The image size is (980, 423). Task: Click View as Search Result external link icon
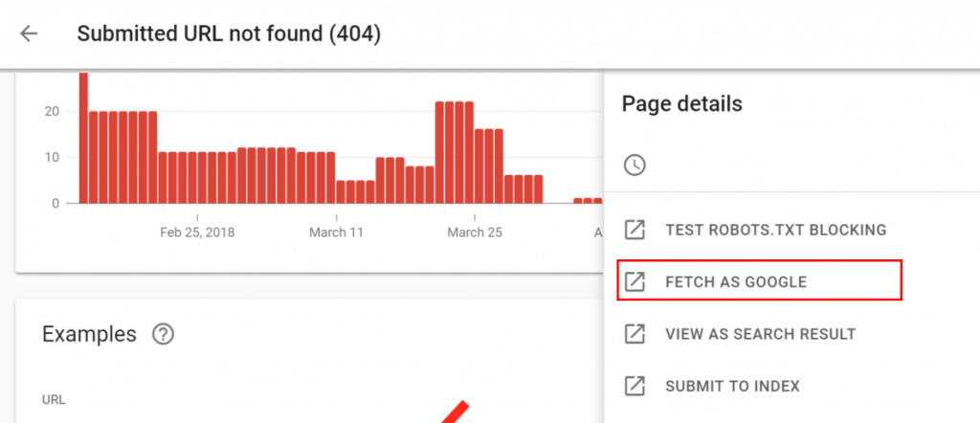point(635,334)
